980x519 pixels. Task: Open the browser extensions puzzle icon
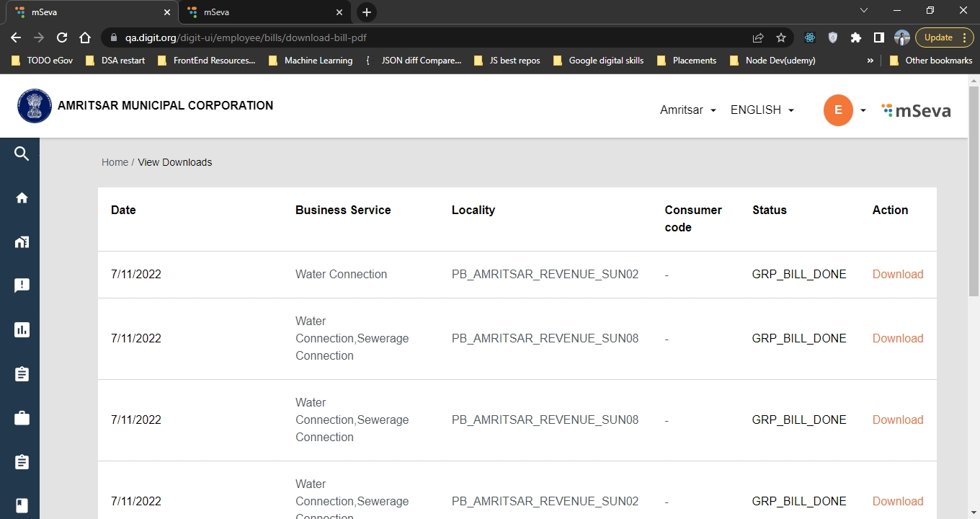pyautogui.click(x=856, y=37)
